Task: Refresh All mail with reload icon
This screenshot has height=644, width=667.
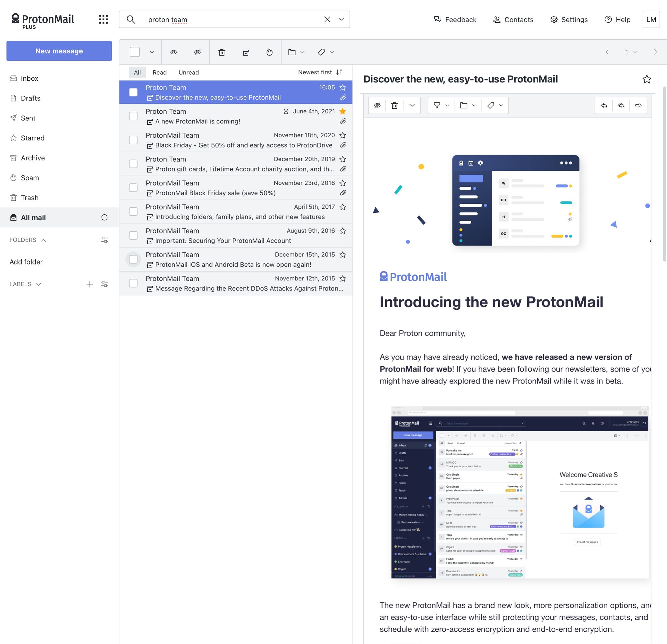Action: click(x=104, y=217)
